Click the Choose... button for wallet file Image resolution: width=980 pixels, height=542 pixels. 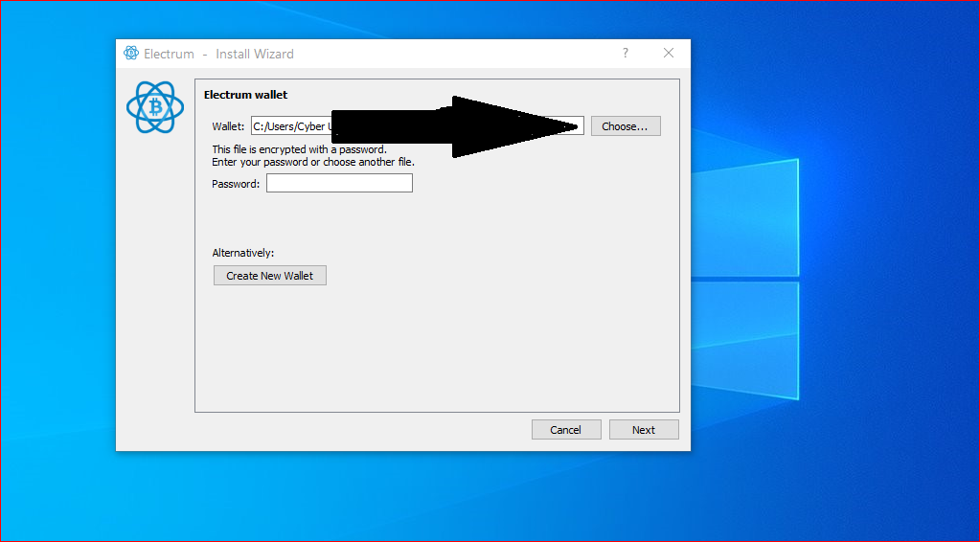click(626, 126)
